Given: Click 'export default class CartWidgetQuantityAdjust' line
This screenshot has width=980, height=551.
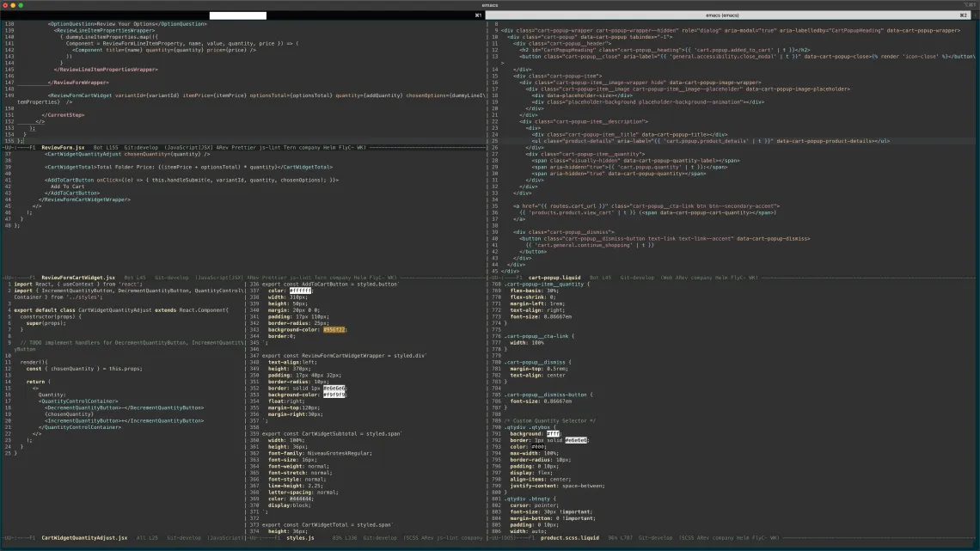Looking at the screenshot, I should pyautogui.click(x=120, y=309).
